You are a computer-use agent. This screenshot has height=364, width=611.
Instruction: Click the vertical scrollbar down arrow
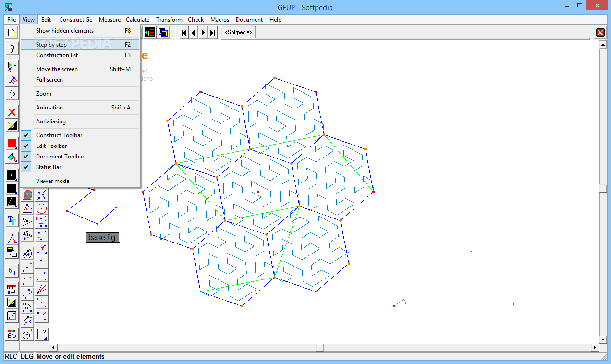click(x=603, y=340)
